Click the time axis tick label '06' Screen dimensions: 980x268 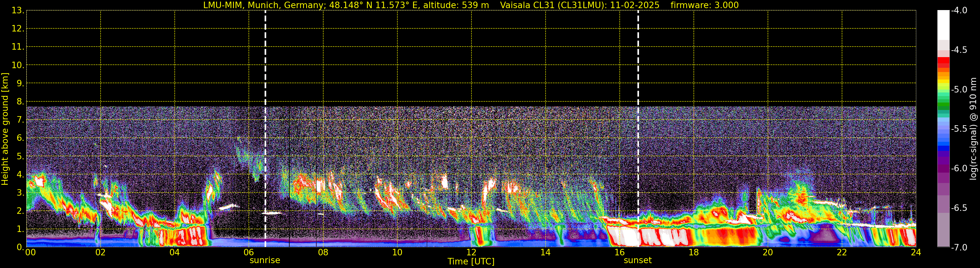click(249, 252)
